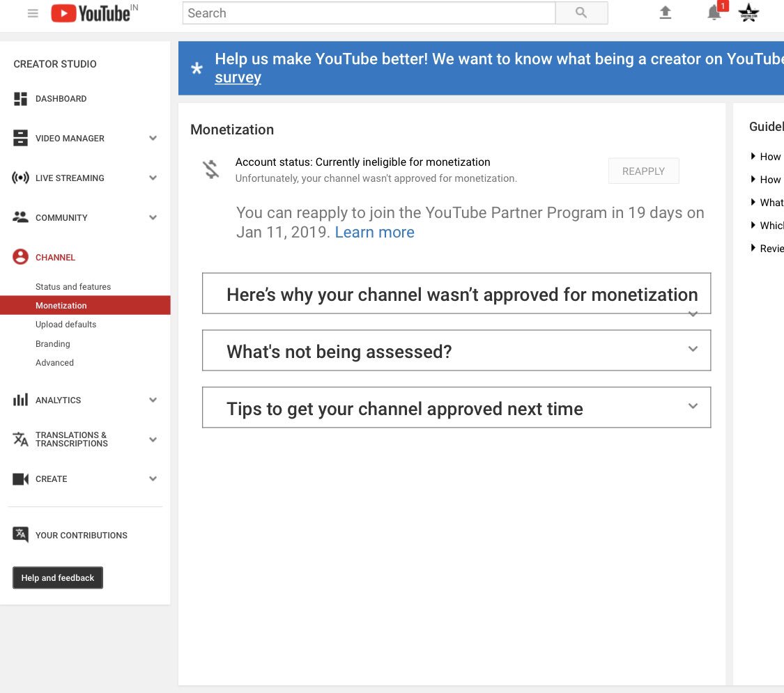Viewport: 784px width, 693px height.
Task: Click Help and feedback button
Action: [x=58, y=577]
